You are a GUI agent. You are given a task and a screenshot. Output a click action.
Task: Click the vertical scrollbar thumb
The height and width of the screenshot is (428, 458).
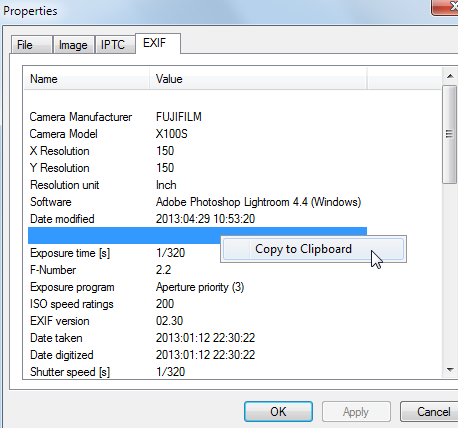point(449,134)
